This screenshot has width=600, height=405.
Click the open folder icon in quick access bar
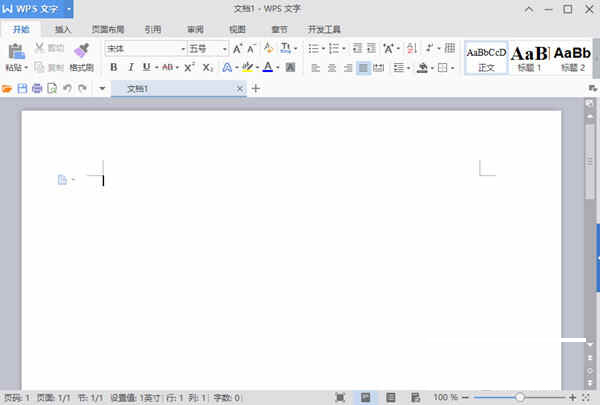[x=8, y=89]
